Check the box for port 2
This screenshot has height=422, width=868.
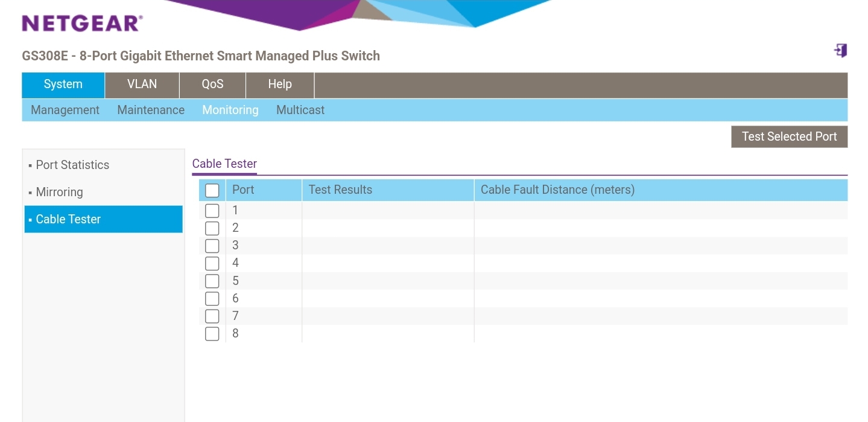[x=212, y=228]
